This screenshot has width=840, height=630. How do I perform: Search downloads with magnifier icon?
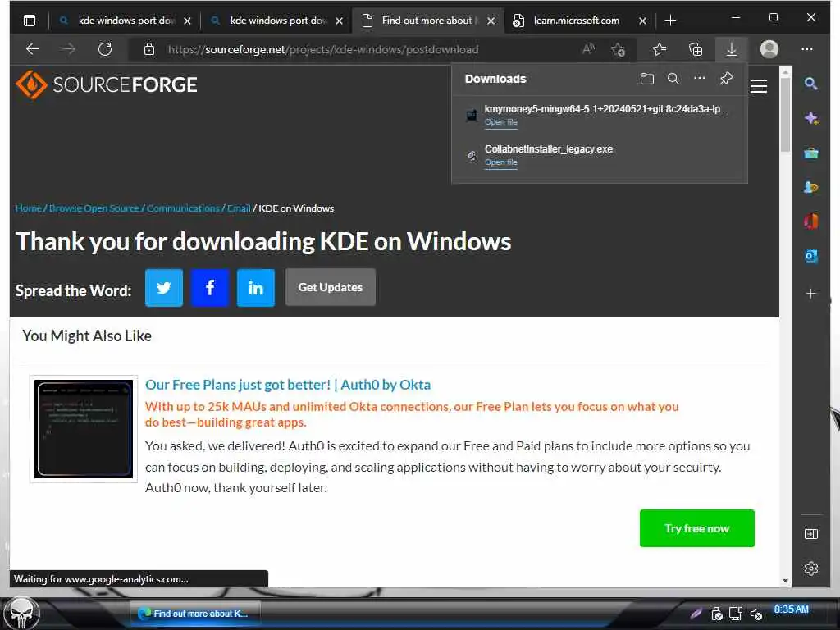[x=673, y=79]
